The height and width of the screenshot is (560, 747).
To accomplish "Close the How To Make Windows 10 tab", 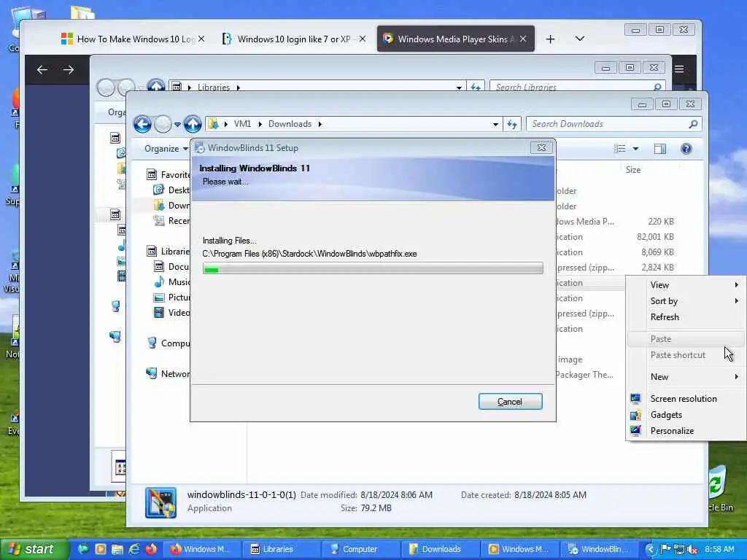I will pos(201,39).
